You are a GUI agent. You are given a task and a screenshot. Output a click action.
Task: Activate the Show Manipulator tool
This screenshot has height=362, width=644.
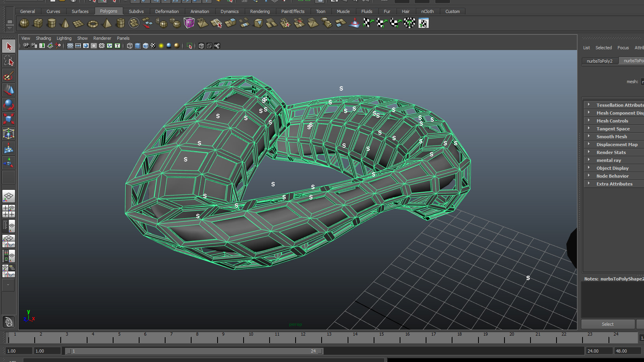pos(9,162)
